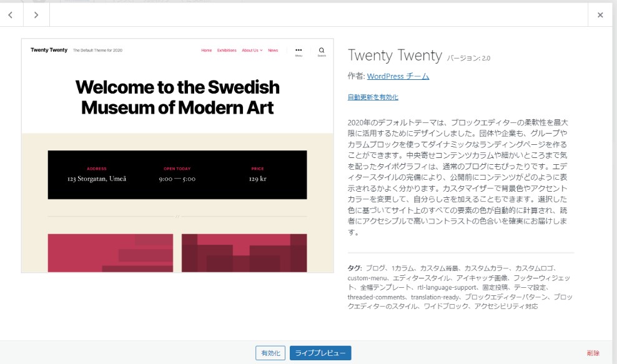The image size is (617, 364).
Task: Click the search magnifier icon in preview
Action: pos(322,51)
